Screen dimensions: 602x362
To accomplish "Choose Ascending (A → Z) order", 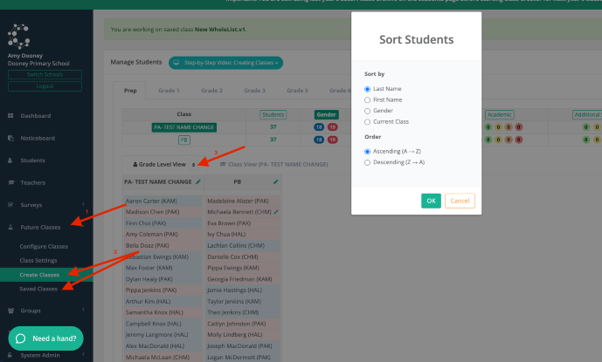I will [367, 152].
